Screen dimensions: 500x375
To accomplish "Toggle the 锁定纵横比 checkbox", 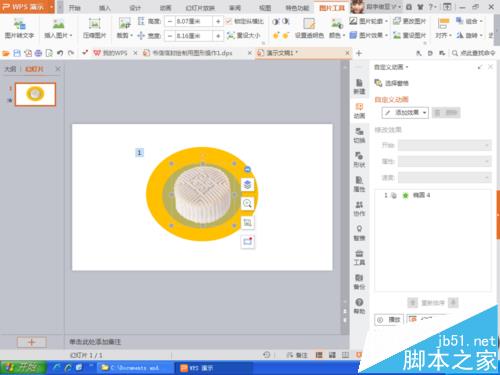I will pyautogui.click(x=228, y=21).
